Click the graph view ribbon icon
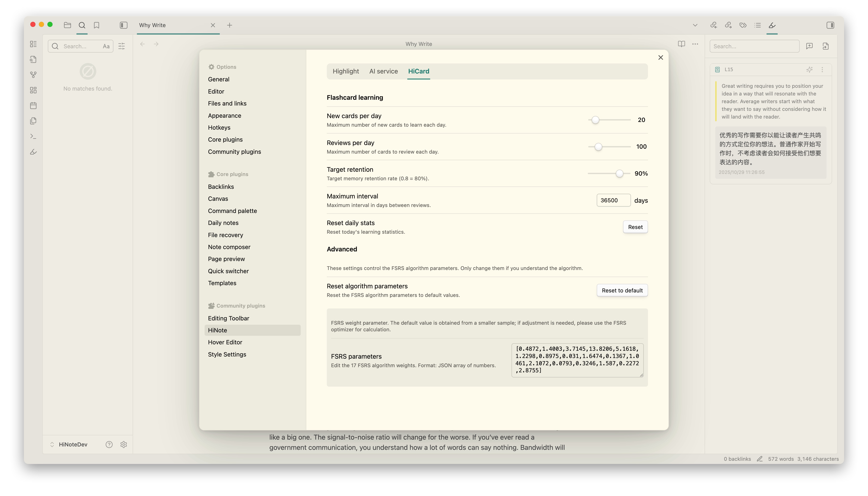 (33, 75)
